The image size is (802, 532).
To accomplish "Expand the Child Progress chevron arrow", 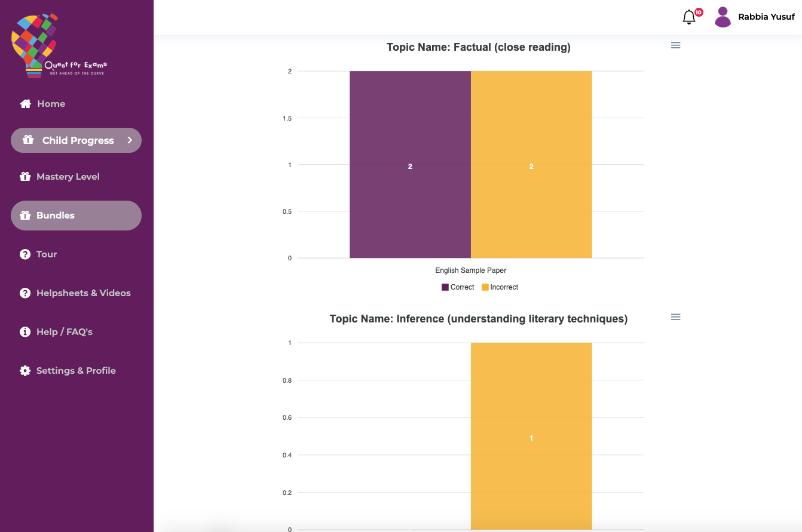I will (x=130, y=140).
